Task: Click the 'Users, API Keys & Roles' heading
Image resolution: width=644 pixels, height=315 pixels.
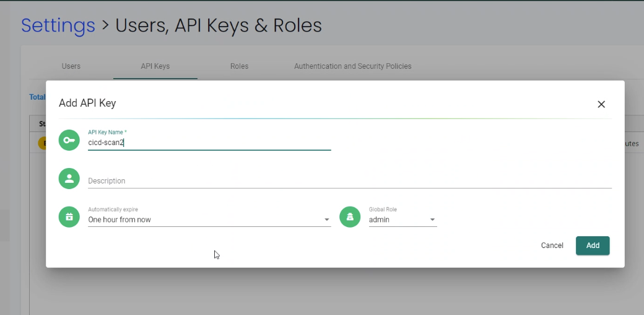Action: pos(219,25)
